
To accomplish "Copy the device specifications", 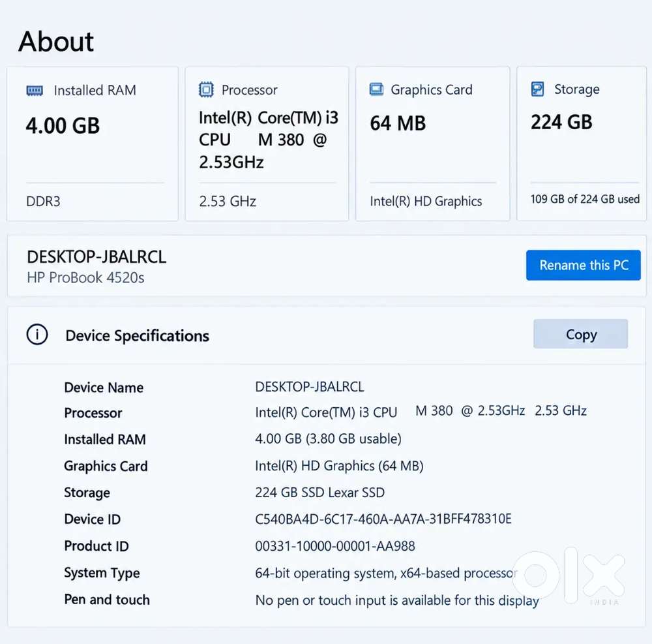I will (x=580, y=333).
